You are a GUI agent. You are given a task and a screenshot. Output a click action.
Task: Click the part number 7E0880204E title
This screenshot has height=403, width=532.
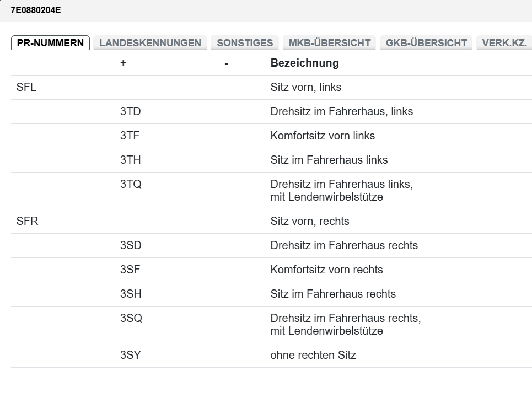36,10
